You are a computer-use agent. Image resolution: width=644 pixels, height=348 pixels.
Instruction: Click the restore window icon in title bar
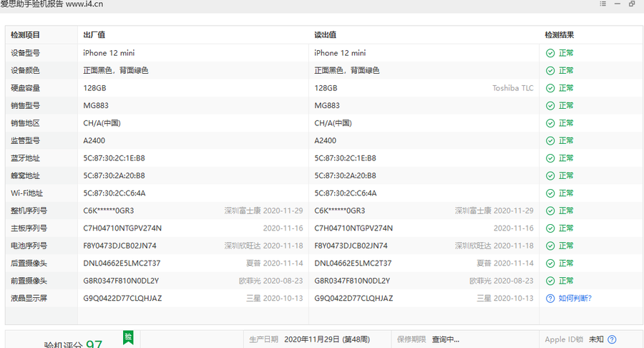(x=632, y=4)
